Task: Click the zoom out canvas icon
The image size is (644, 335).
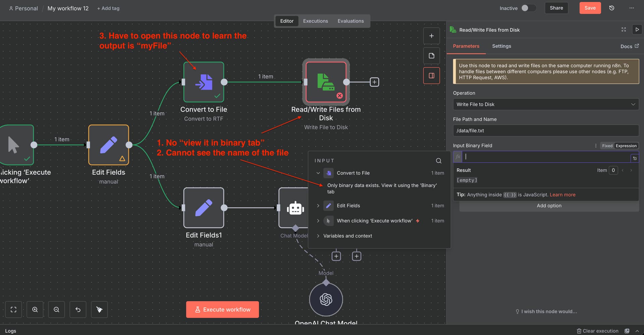Action: [56, 310]
